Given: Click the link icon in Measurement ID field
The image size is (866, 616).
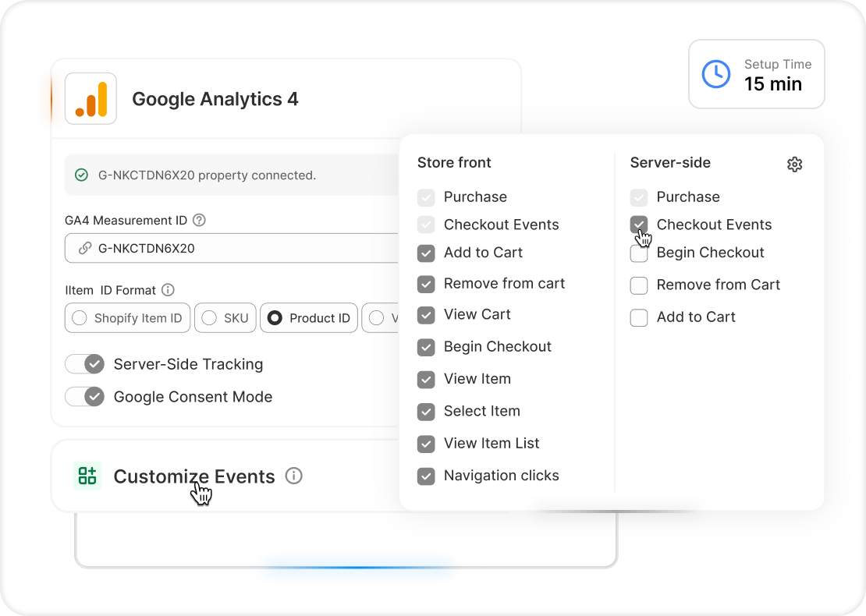Looking at the screenshot, I should click(x=84, y=249).
